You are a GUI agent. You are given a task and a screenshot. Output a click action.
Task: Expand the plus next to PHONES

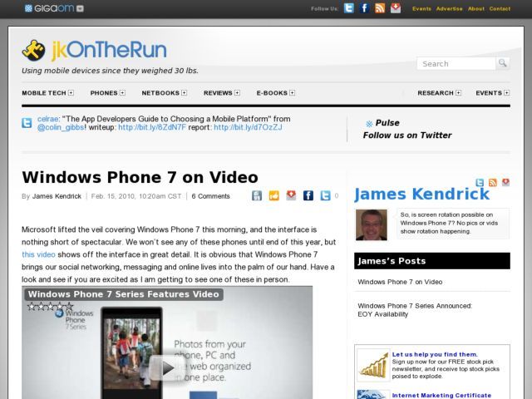coord(122,92)
